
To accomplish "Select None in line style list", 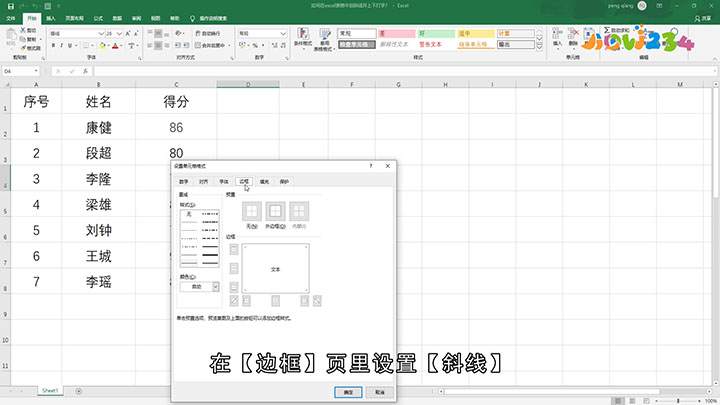I will [189, 214].
